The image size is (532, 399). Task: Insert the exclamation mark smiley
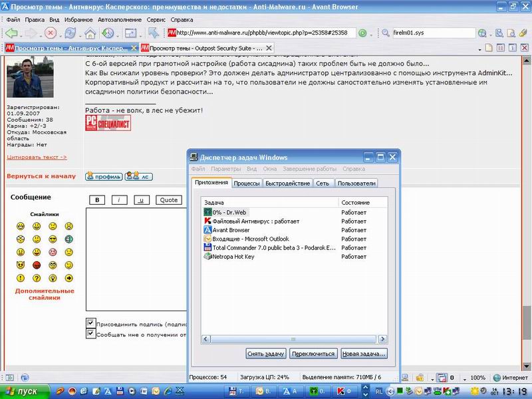coord(21,278)
